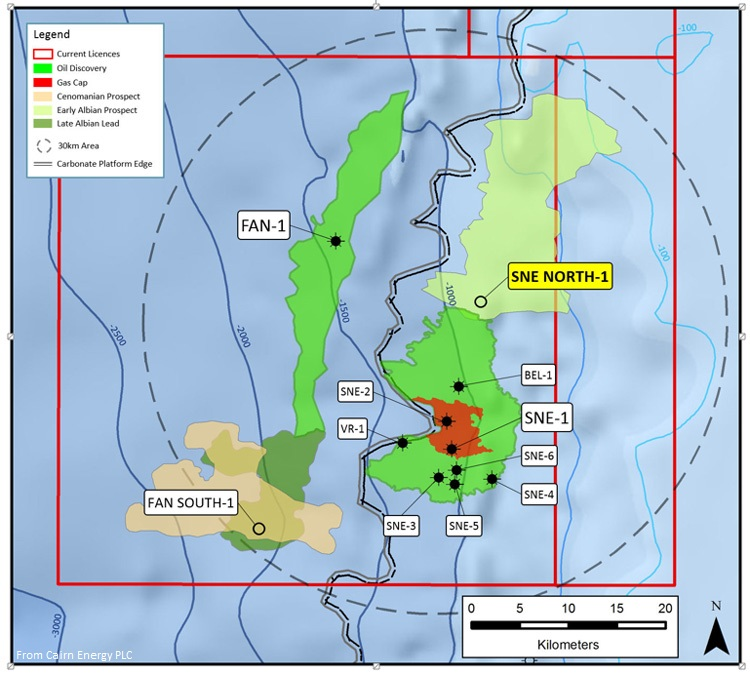
Task: Click the FAN-1 well marker symbol
Action: 336,240
